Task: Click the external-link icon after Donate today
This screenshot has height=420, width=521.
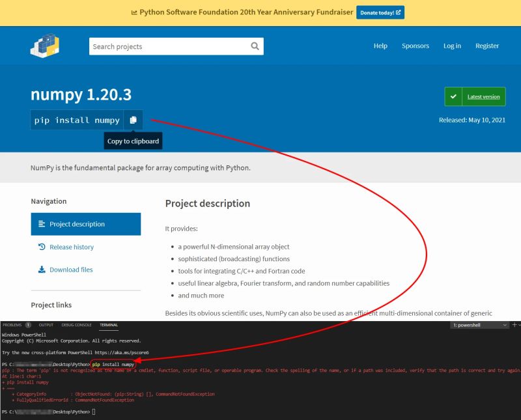Action: pos(399,12)
